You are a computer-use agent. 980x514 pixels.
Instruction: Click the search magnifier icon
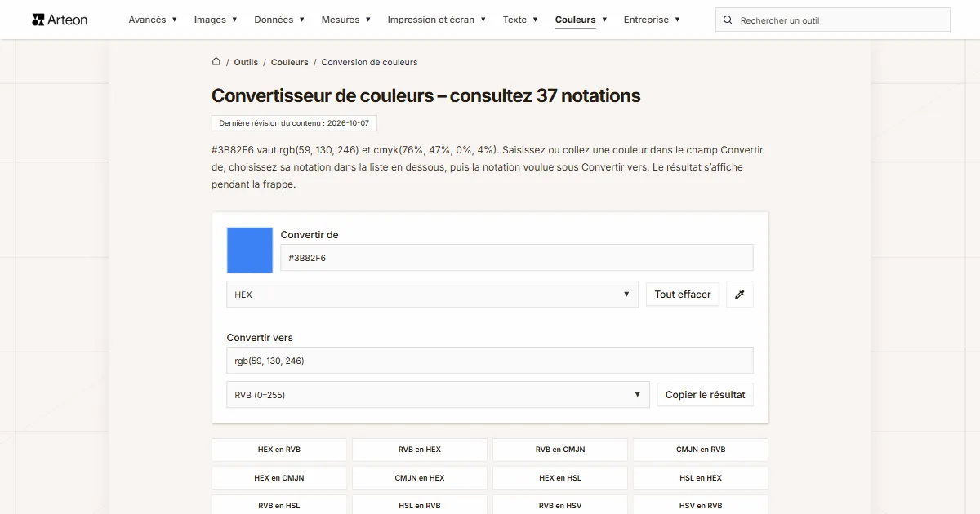click(x=728, y=20)
